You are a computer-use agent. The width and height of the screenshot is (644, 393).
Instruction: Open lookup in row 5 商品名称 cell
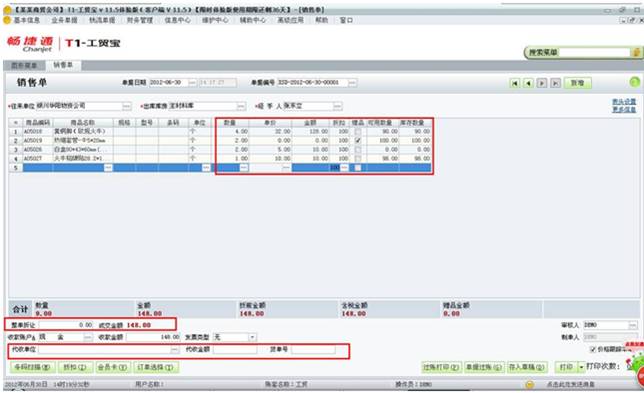(x=108, y=168)
